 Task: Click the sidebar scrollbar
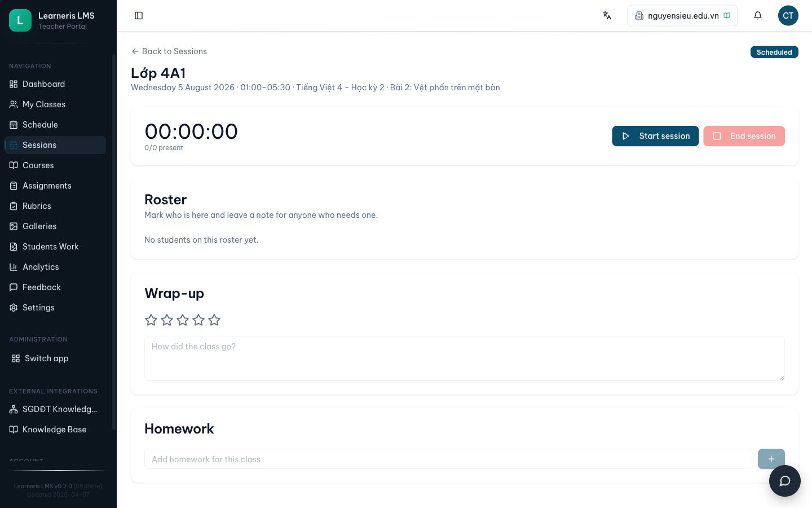114,243
